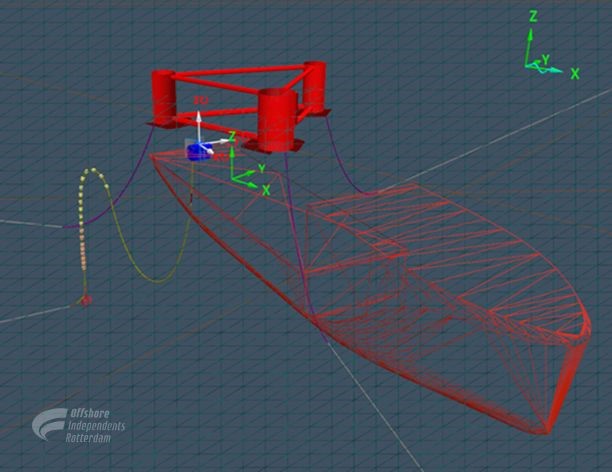Click the white vertical arrow above blue box

point(199,125)
